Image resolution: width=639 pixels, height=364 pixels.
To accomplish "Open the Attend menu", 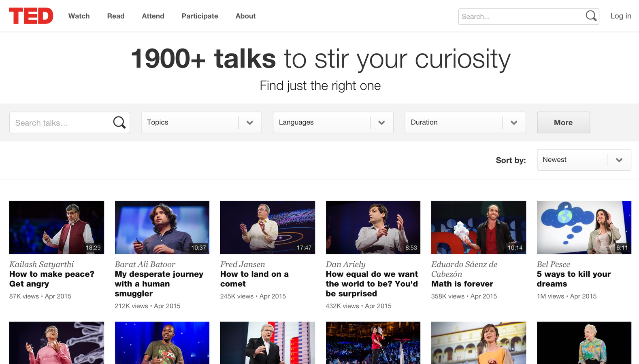I will (153, 16).
